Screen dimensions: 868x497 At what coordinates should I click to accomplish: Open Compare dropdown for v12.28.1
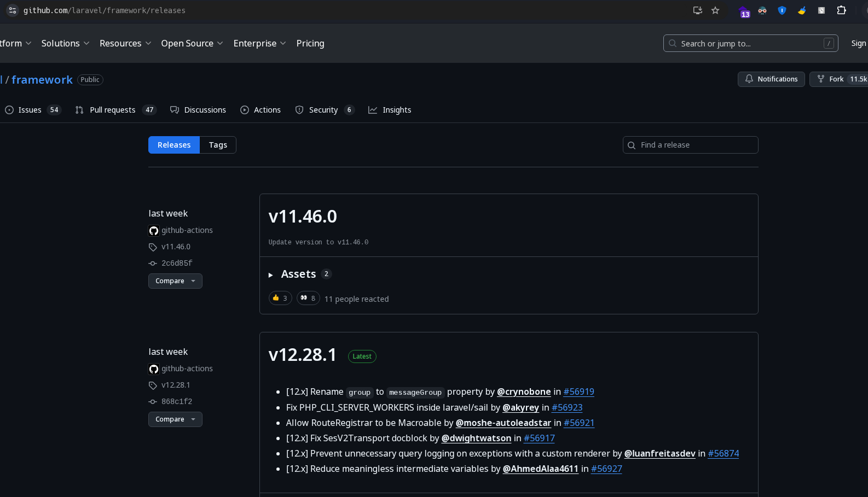[175, 419]
